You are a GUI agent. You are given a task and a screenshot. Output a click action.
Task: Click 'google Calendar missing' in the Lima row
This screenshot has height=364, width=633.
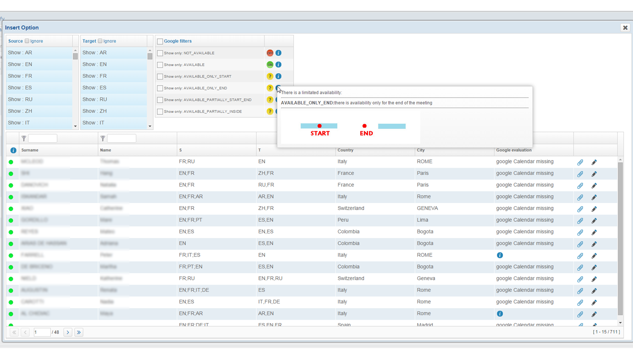click(x=525, y=220)
